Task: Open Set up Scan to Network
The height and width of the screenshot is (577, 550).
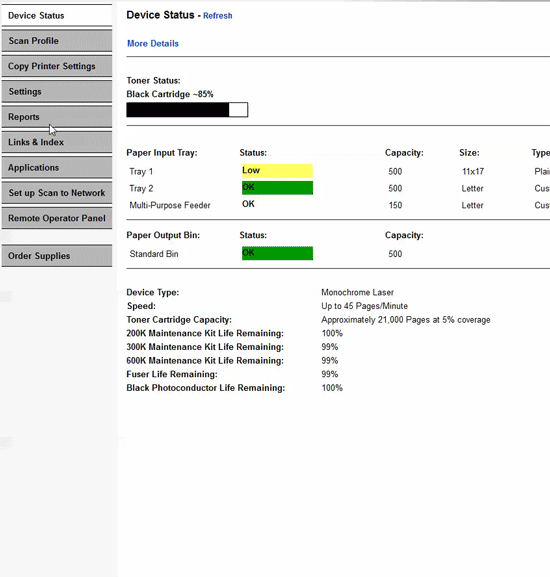Action: 57,193
